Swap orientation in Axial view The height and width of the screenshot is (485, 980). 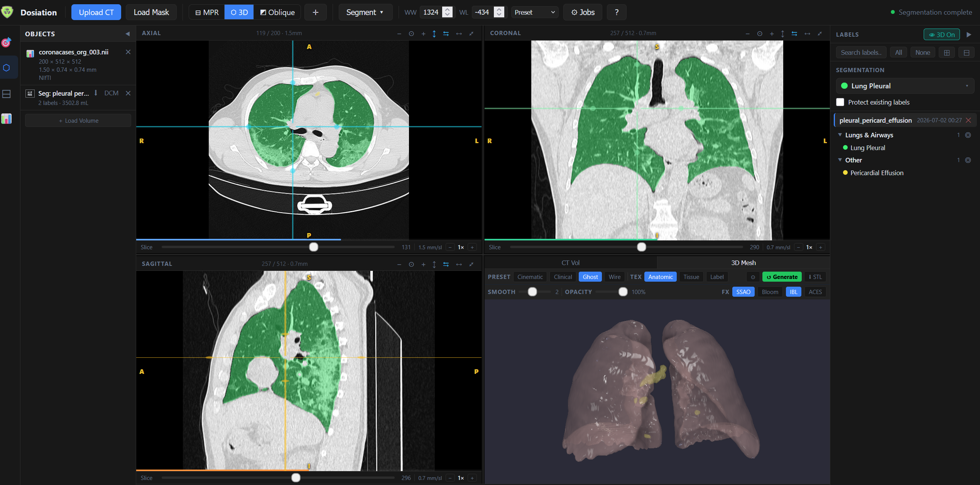click(446, 34)
